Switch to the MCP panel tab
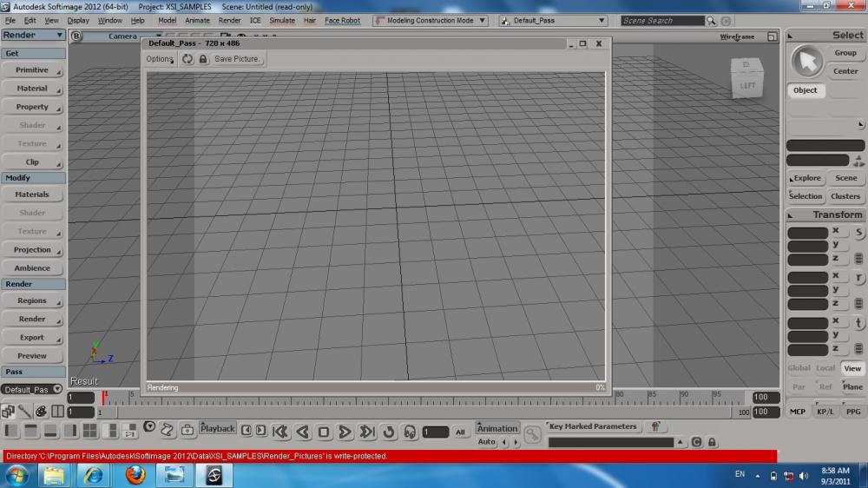The height and width of the screenshot is (488, 868). click(798, 412)
